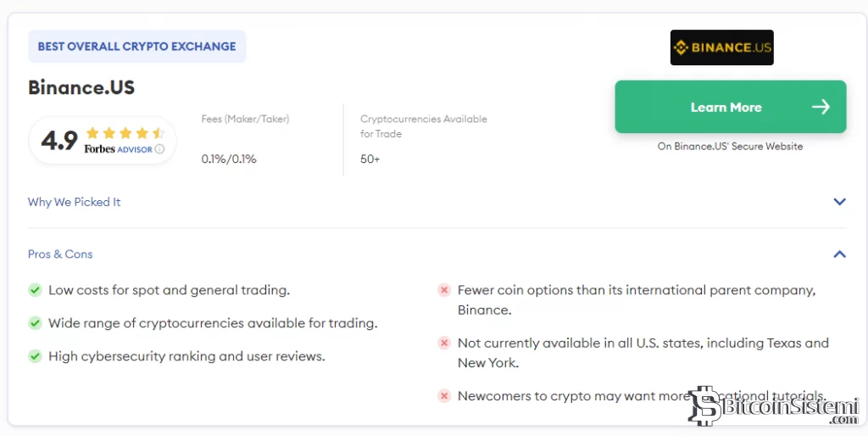
Task: Collapse the Pros & Cons chevron
Action: click(x=839, y=254)
